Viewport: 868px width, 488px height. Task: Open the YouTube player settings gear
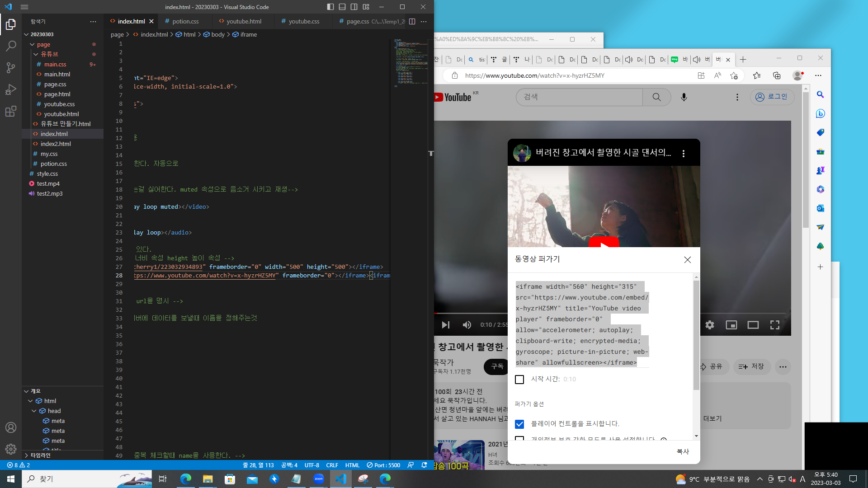point(710,325)
